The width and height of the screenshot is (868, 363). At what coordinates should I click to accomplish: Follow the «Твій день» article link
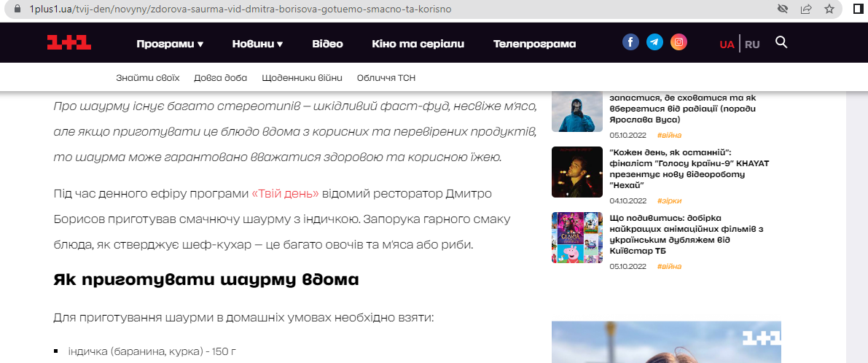pyautogui.click(x=285, y=194)
